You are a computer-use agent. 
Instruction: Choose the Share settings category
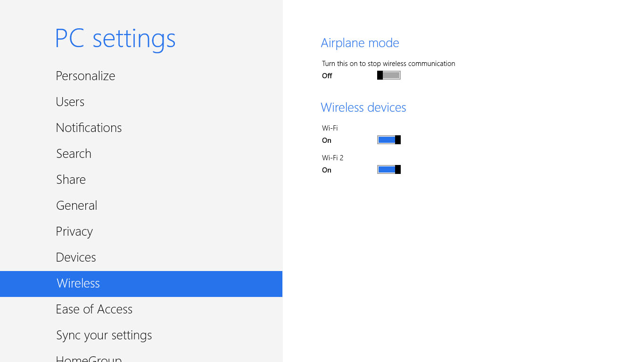tap(71, 180)
